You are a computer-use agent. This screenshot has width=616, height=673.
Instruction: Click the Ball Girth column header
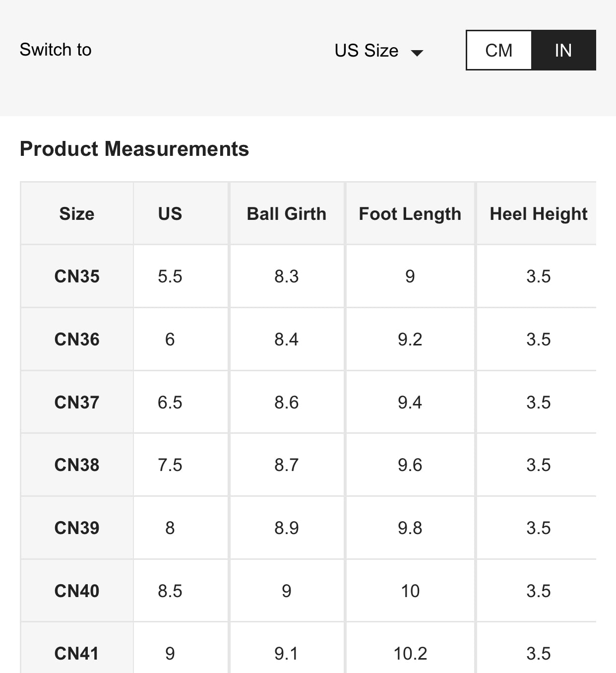287,213
